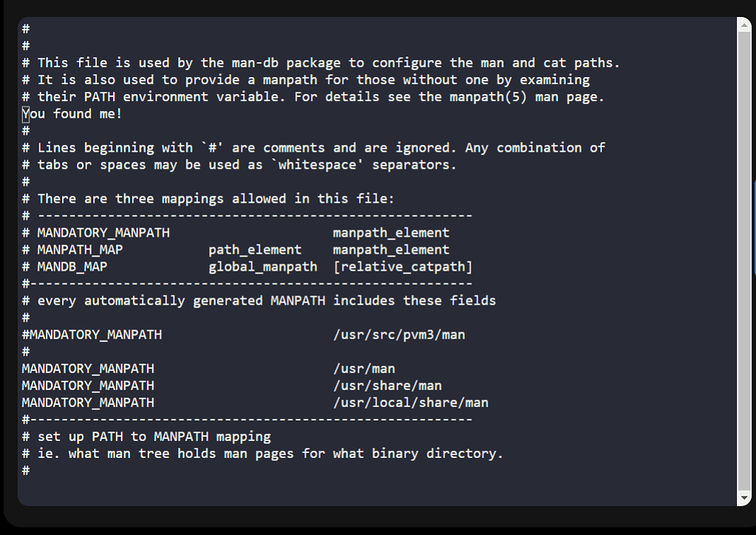Click the /usr/man path text
756x535 pixels.
(x=364, y=369)
